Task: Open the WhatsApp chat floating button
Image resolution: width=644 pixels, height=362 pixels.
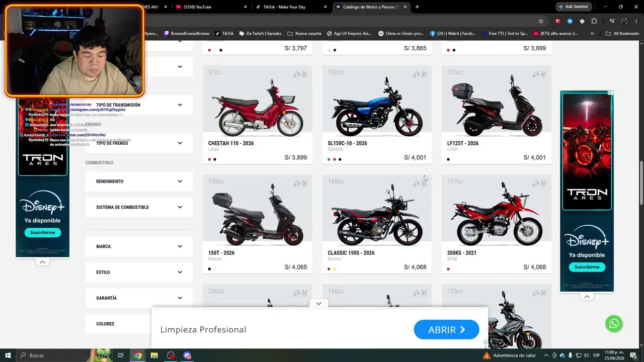Action: [614, 323]
